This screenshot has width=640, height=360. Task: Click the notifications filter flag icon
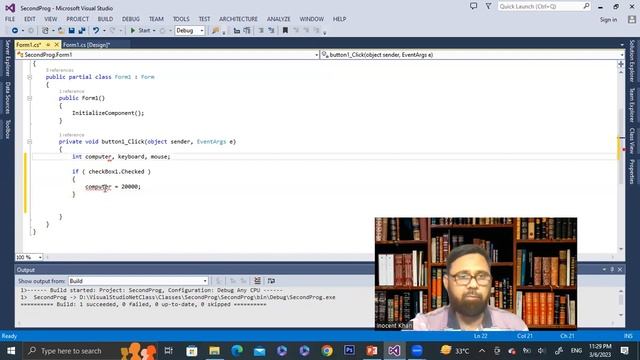tap(488, 6)
